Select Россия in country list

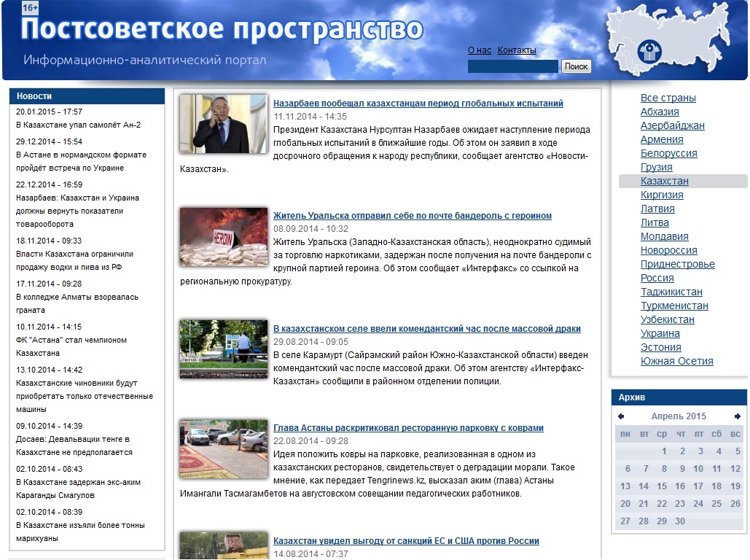657,279
